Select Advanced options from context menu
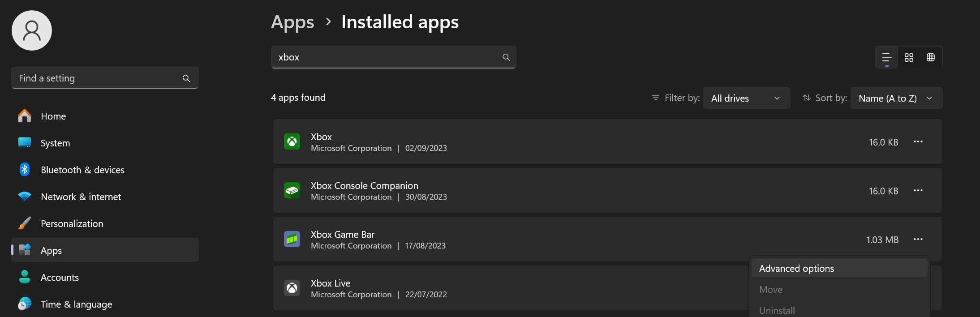 pos(796,269)
